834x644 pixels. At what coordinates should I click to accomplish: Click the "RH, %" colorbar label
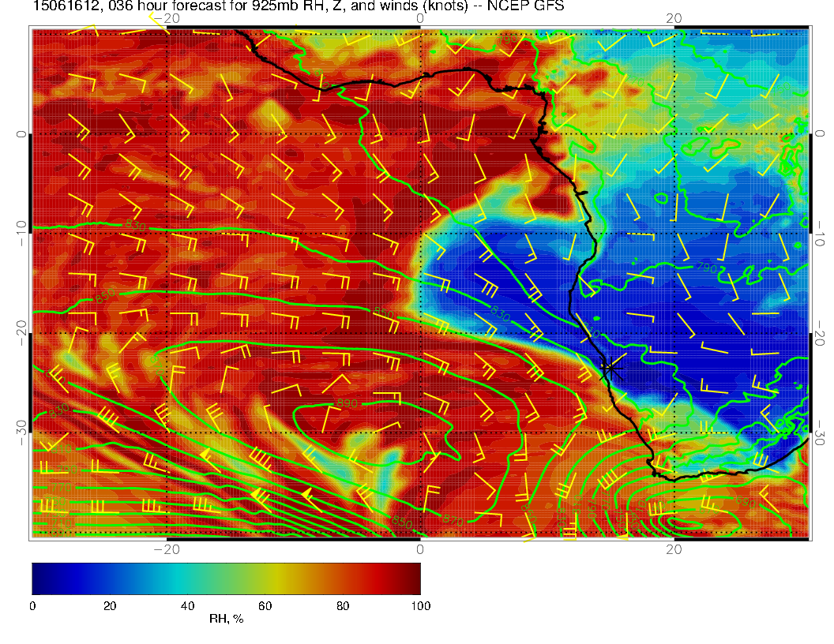226,620
